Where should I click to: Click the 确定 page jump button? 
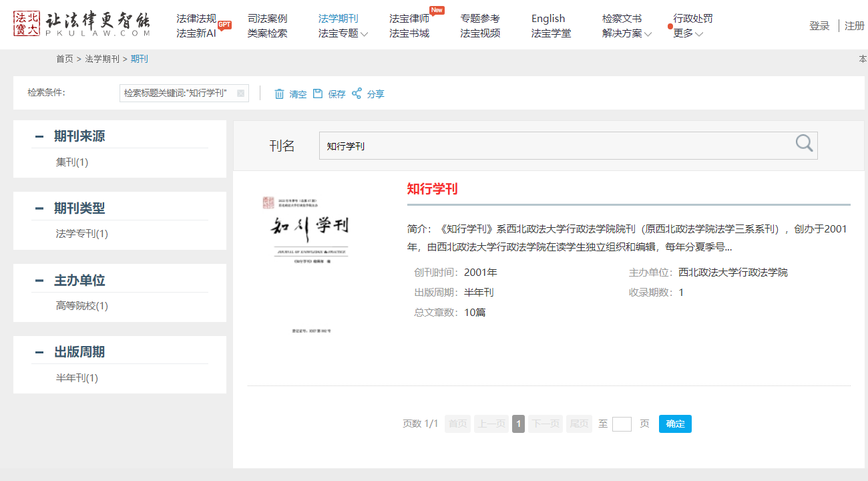[675, 424]
